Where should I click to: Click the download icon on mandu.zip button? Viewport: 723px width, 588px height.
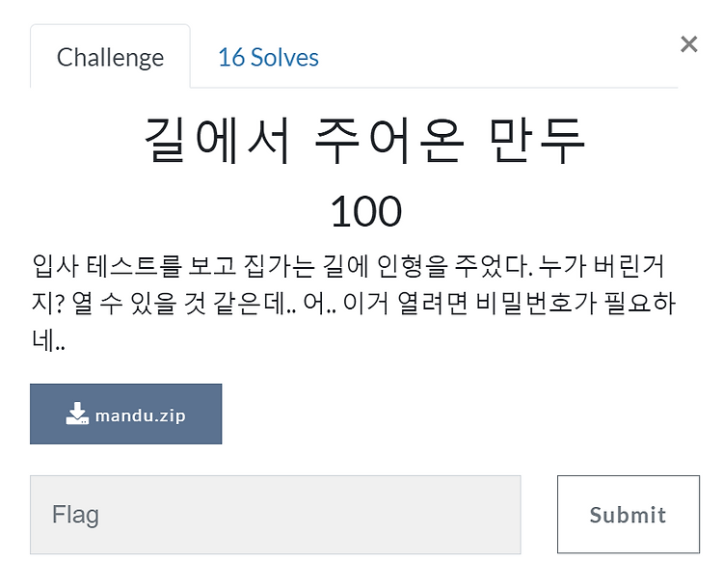[77, 414]
